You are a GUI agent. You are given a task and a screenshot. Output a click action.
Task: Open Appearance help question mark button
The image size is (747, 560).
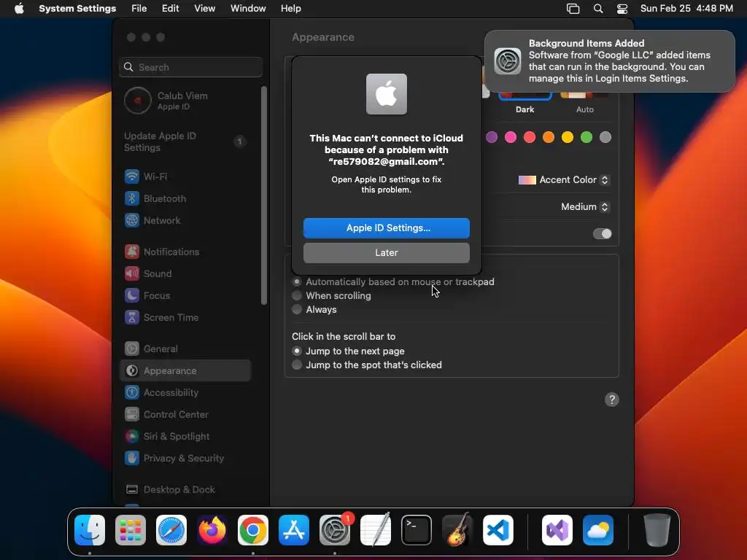[612, 400]
